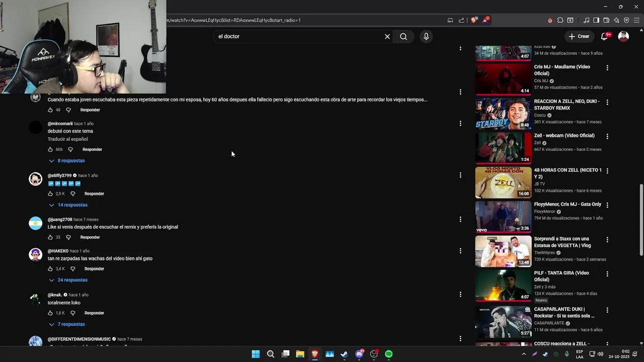
Task: Open options for Zell webcam video
Action: 607,136
